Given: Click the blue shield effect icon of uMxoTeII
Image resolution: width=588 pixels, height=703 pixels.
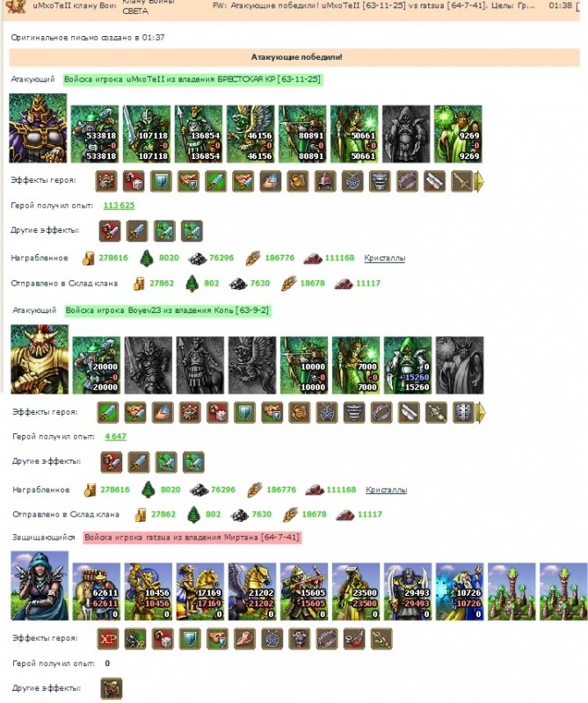Looking at the screenshot, I should click(x=161, y=181).
